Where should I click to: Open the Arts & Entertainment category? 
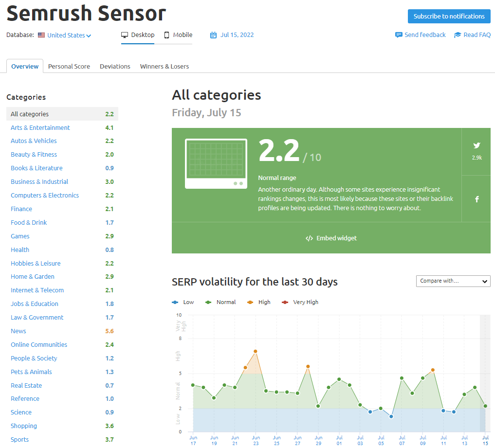tap(40, 128)
